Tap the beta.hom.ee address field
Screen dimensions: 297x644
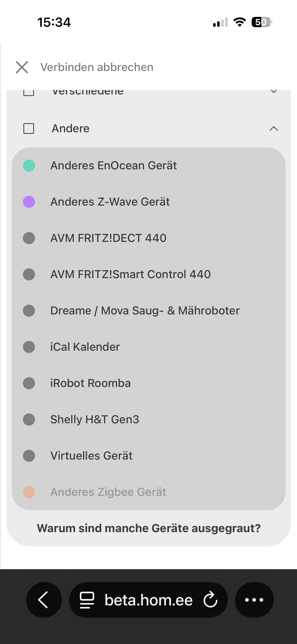149,600
